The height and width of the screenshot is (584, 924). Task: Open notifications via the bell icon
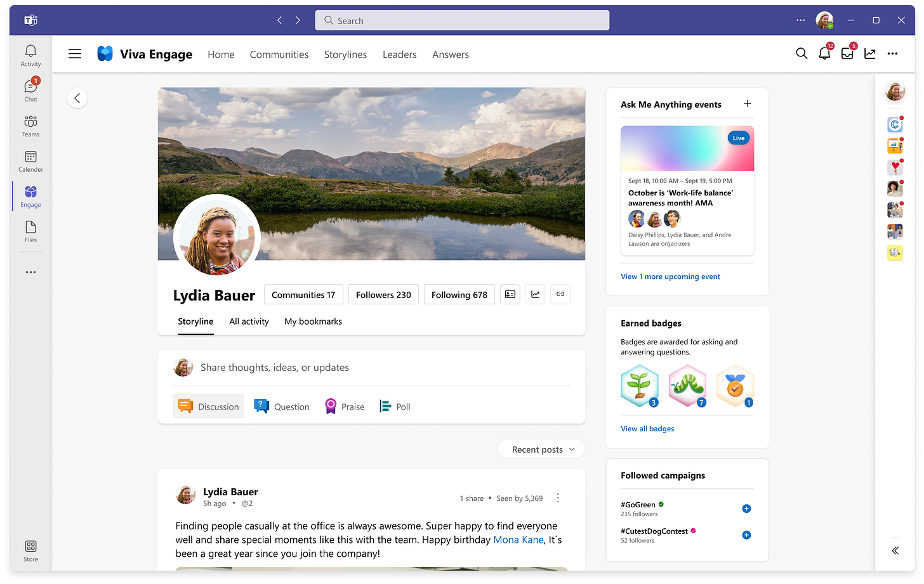pyautogui.click(x=824, y=54)
